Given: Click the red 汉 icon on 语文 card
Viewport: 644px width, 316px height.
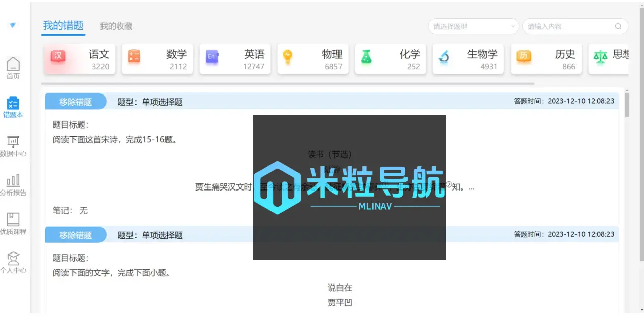Looking at the screenshot, I should tap(58, 56).
